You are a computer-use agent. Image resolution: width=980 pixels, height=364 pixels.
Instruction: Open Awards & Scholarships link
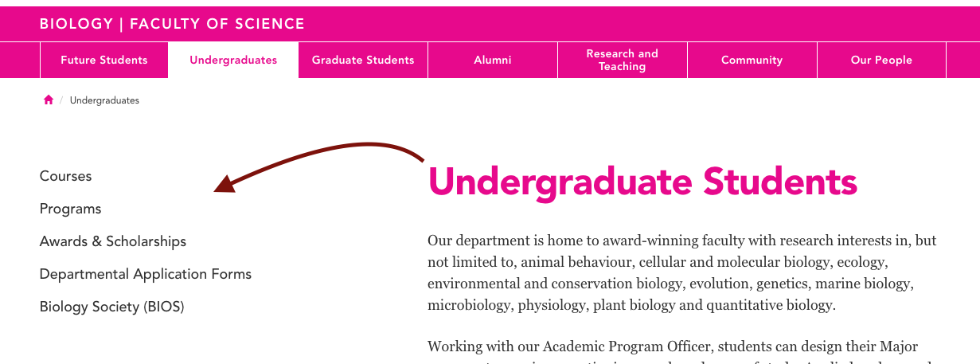click(113, 241)
